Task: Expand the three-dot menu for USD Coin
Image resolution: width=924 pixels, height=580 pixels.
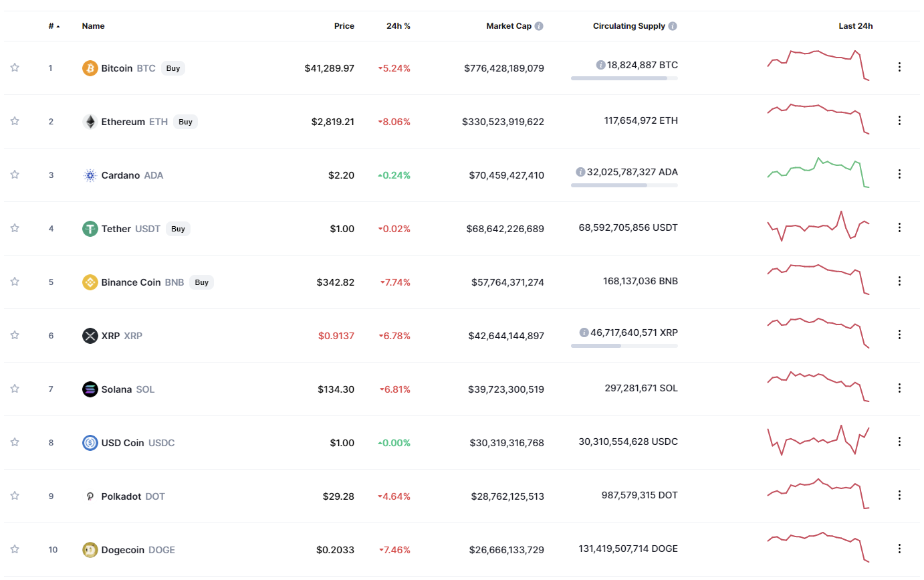Action: coord(899,442)
